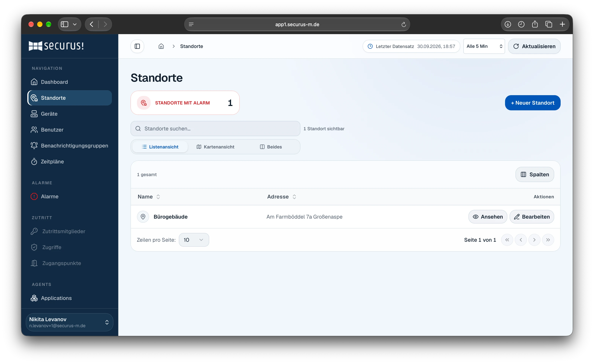Open Zutrittsmitglieder in the sidebar
This screenshot has width=594, height=364.
tap(69, 231)
